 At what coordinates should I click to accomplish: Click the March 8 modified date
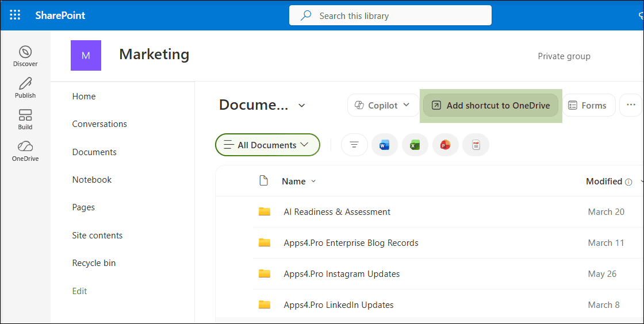(x=604, y=305)
